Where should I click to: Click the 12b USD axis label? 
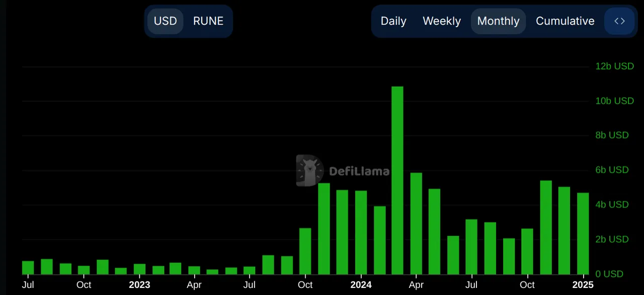(614, 66)
